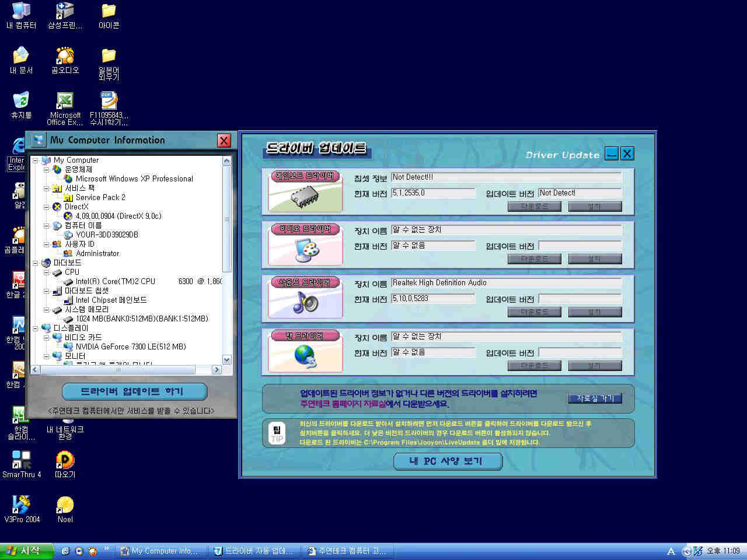The image size is (747, 560).
Task: Click the DirectX icon in the tree
Action: [x=57, y=206]
